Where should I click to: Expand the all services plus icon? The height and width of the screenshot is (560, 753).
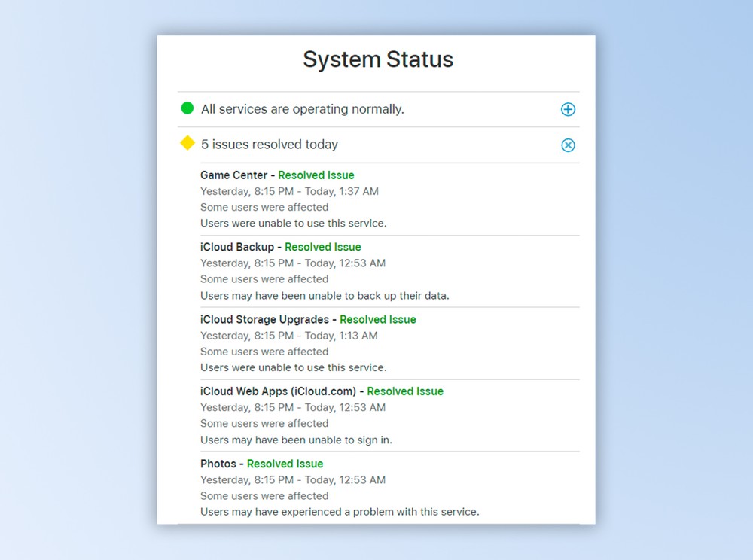tap(568, 109)
